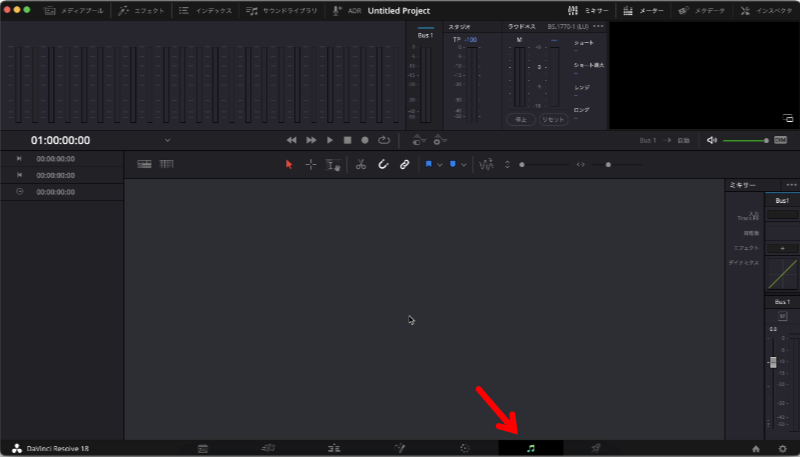Viewport: 800px width, 457px height.
Task: Toggle Snapping magnet icon
Action: 383,164
